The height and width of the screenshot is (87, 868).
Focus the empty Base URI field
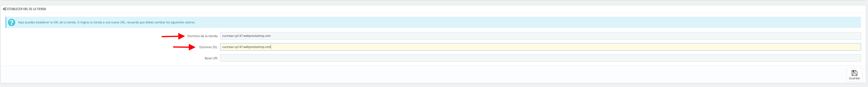[540, 58]
